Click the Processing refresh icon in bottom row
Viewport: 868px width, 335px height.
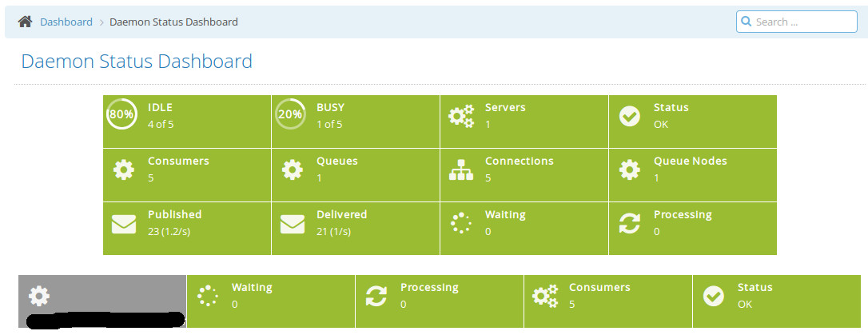pyautogui.click(x=376, y=296)
